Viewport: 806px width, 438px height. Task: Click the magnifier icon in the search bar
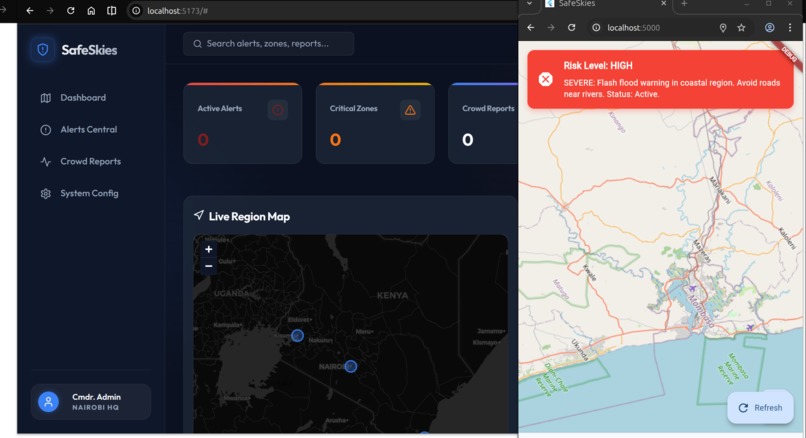coord(197,44)
